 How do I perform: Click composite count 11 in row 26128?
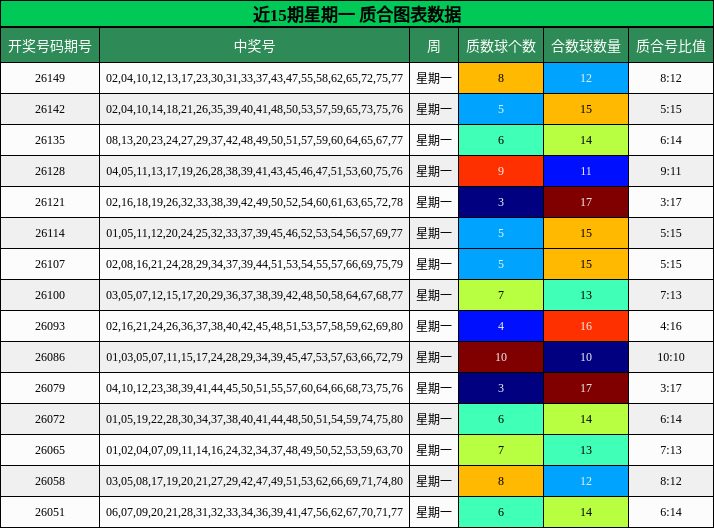coord(586,171)
